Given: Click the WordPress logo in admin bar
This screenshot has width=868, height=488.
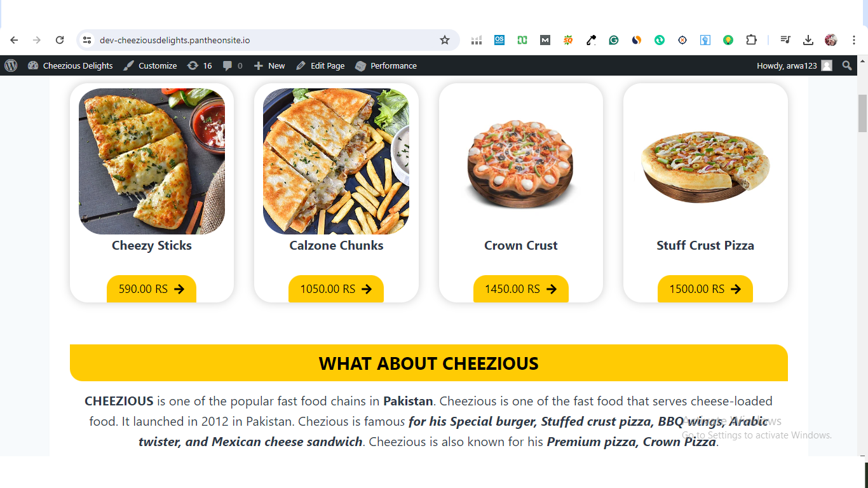Looking at the screenshot, I should click(x=11, y=65).
